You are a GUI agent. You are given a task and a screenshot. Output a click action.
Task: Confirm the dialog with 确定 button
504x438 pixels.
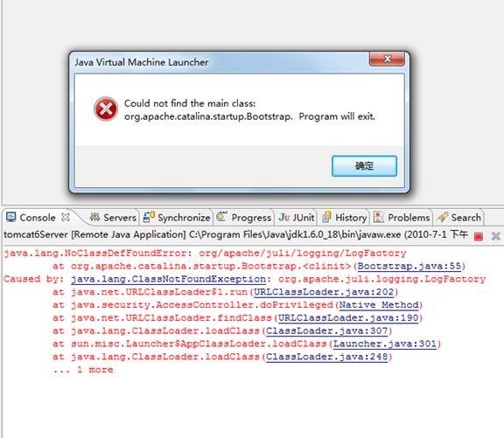click(364, 166)
